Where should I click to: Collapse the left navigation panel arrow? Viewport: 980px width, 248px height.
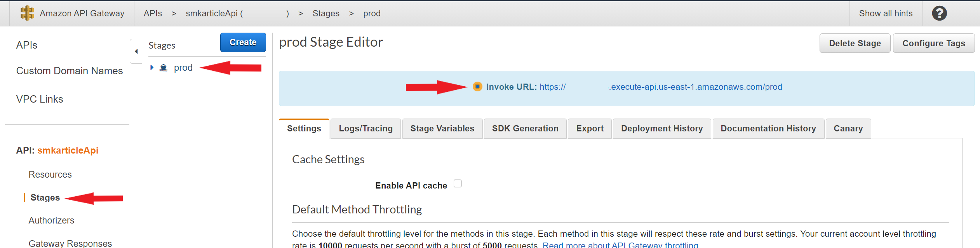[x=136, y=51]
